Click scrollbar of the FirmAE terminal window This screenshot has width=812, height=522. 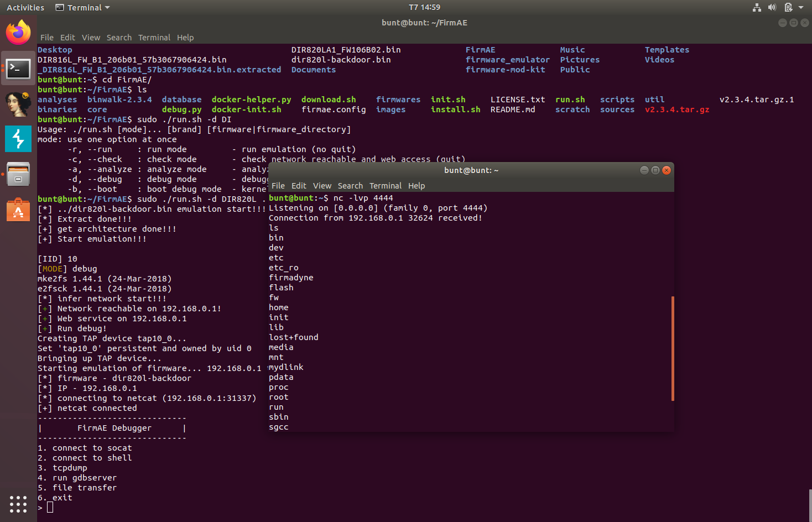(810, 504)
